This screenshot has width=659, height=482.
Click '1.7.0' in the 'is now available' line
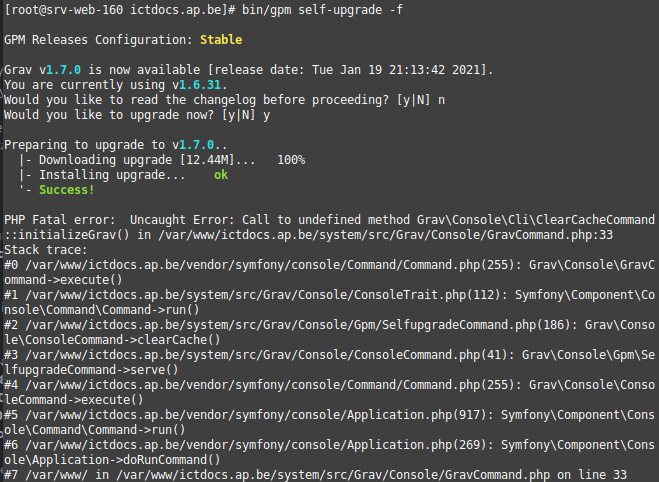63,70
